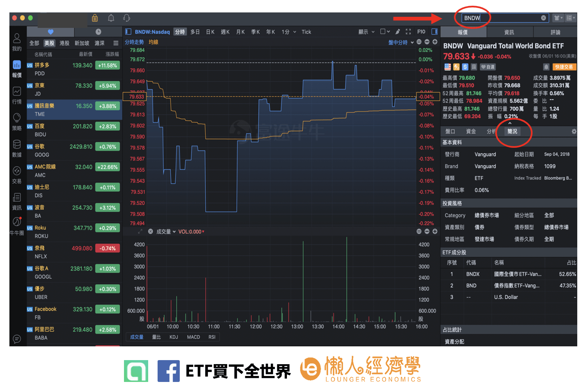Viewport: 588px width, 389px height.
Task: Open the watchlist hamburger menu icon
Action: tap(116, 43)
